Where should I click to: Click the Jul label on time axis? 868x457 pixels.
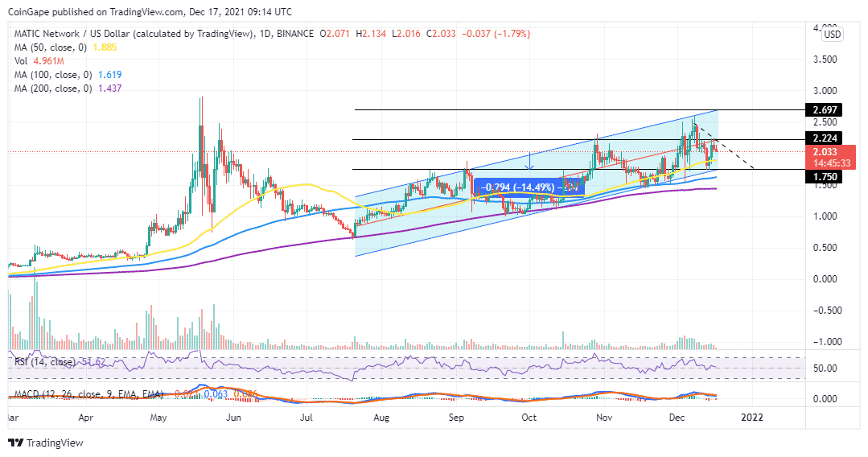306,418
